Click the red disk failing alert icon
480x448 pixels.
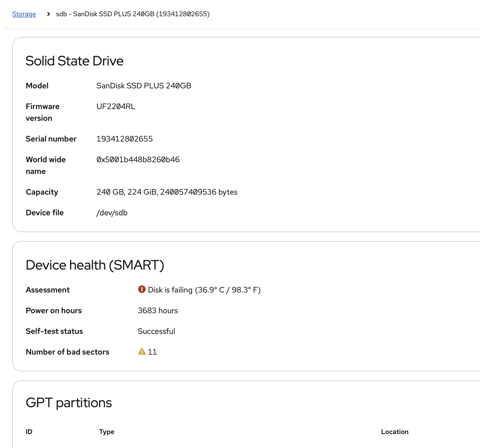[x=142, y=289]
